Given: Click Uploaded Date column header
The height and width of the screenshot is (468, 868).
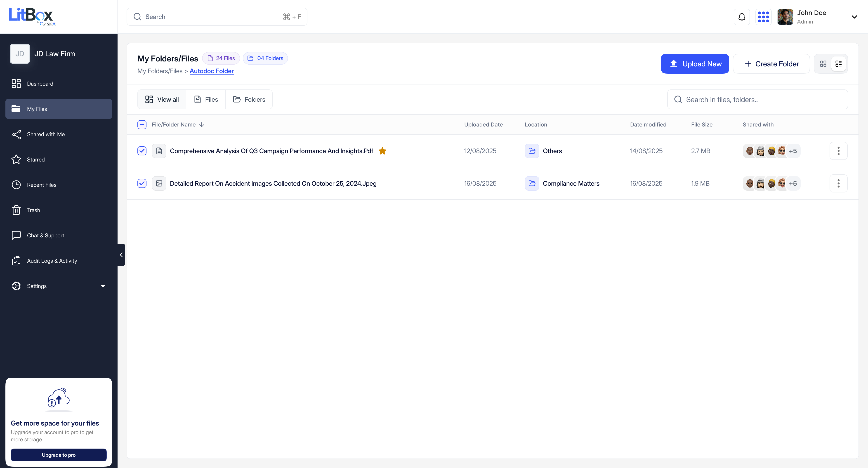Looking at the screenshot, I should click(x=483, y=125).
